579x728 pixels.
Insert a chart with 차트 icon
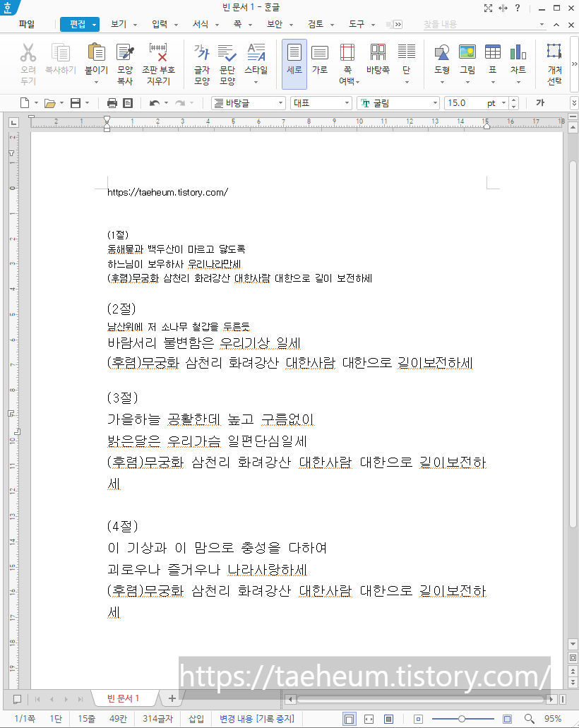[x=518, y=52]
